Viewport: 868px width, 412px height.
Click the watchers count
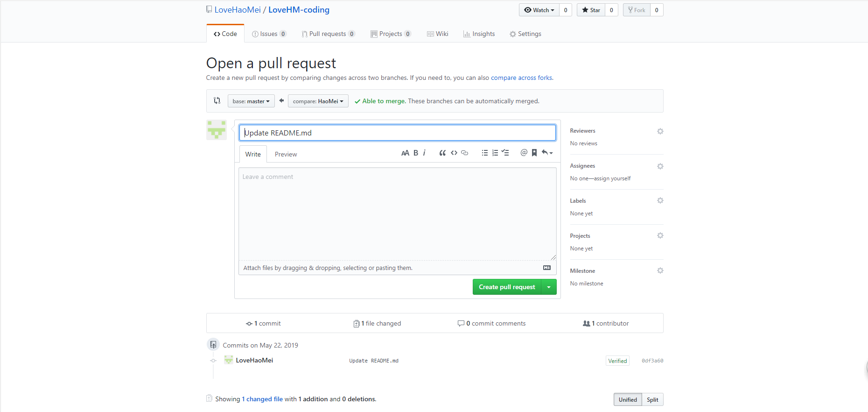(566, 10)
